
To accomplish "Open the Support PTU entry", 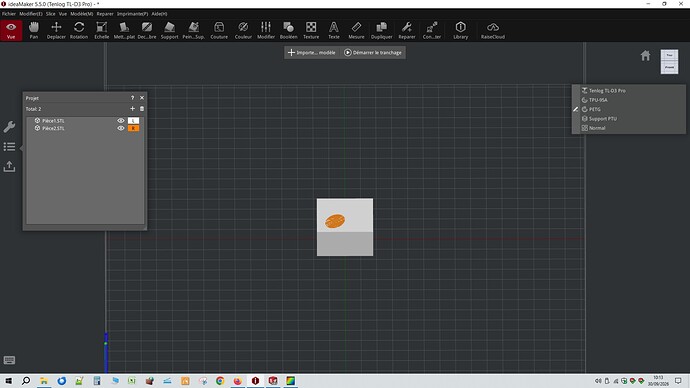I will [602, 118].
